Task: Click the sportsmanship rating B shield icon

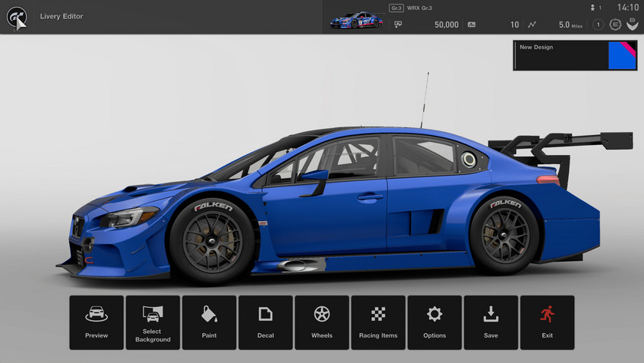Action: pos(632,25)
